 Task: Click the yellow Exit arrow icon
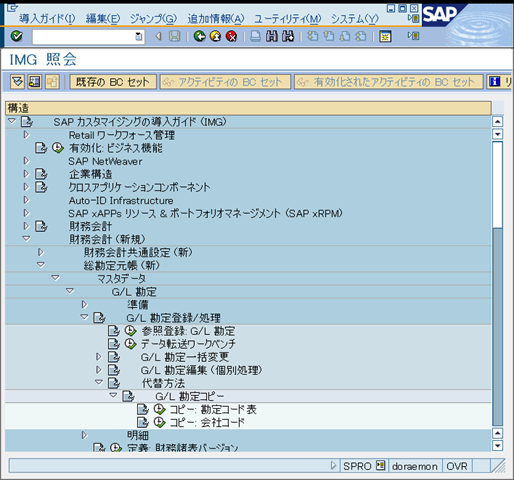(x=215, y=36)
